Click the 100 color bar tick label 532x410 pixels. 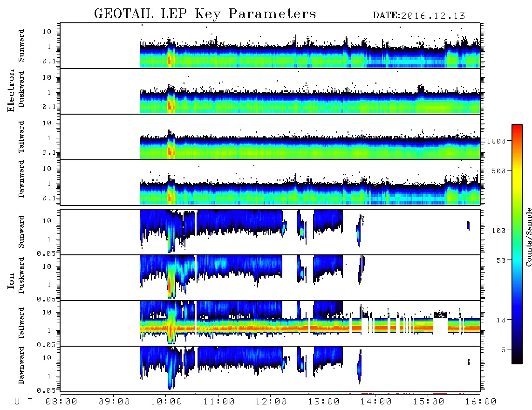[498, 231]
